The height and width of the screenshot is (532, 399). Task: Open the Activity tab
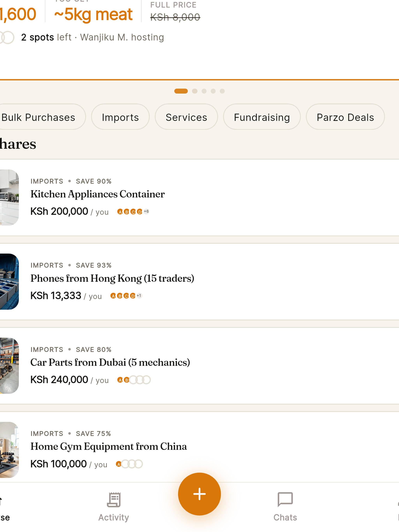(x=114, y=507)
